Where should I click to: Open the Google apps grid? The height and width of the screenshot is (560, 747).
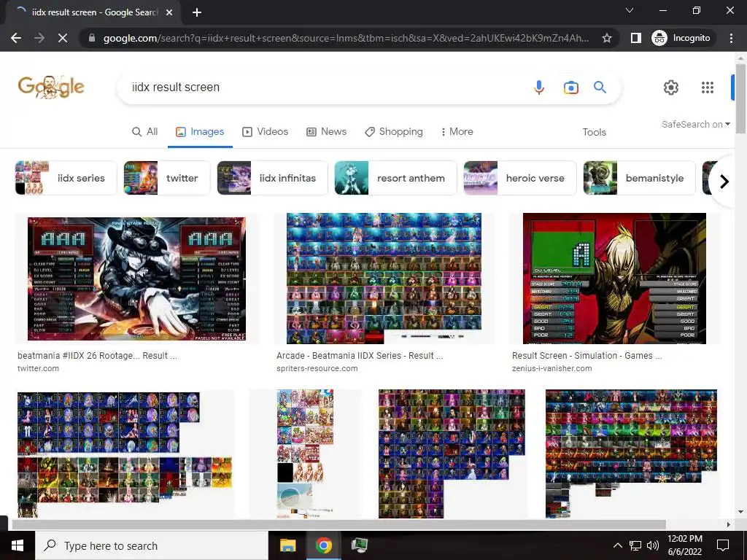tap(708, 87)
